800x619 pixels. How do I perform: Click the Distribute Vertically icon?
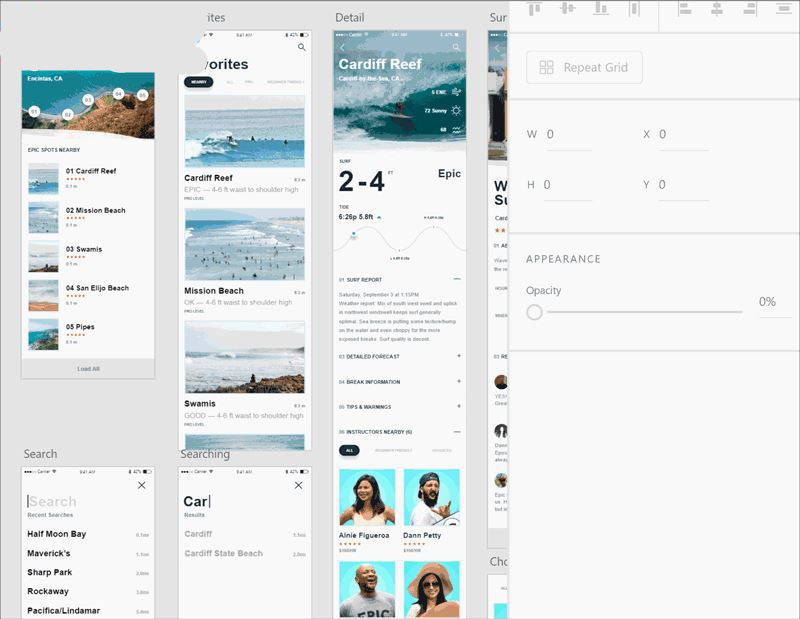(x=783, y=8)
